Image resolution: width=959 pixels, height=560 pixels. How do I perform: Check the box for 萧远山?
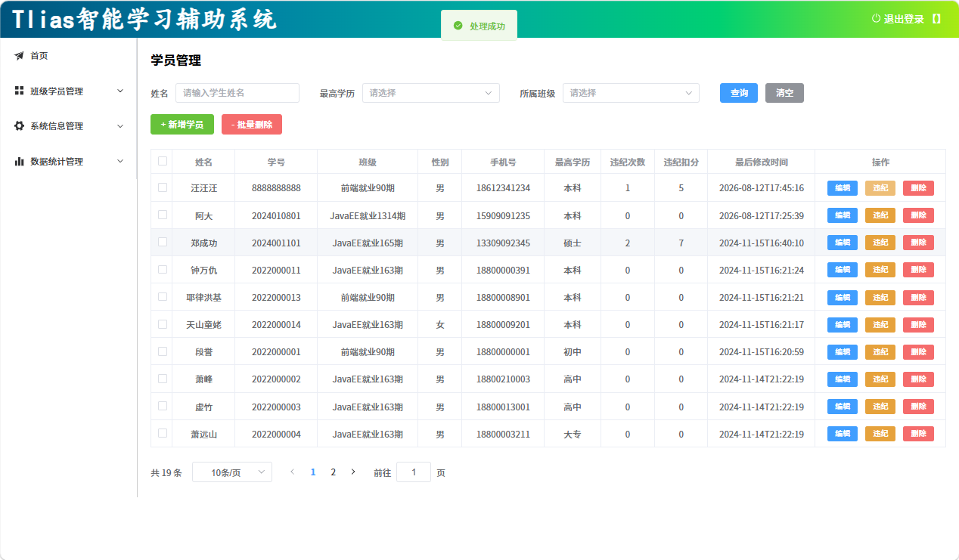click(x=163, y=433)
